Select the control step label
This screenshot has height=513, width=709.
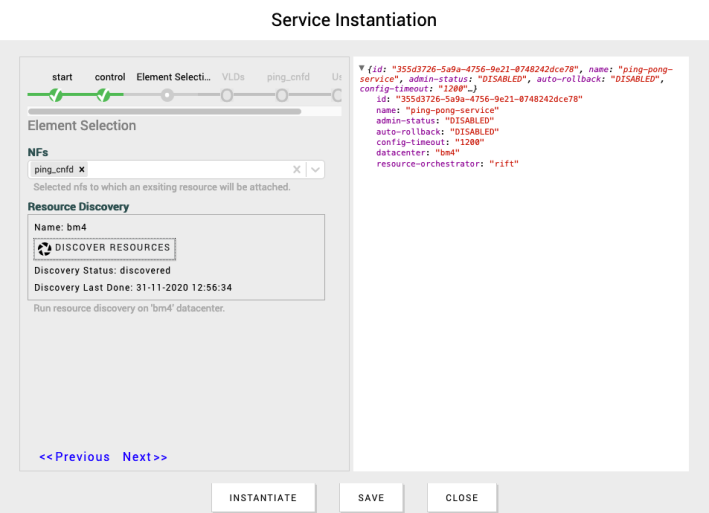pos(110,77)
